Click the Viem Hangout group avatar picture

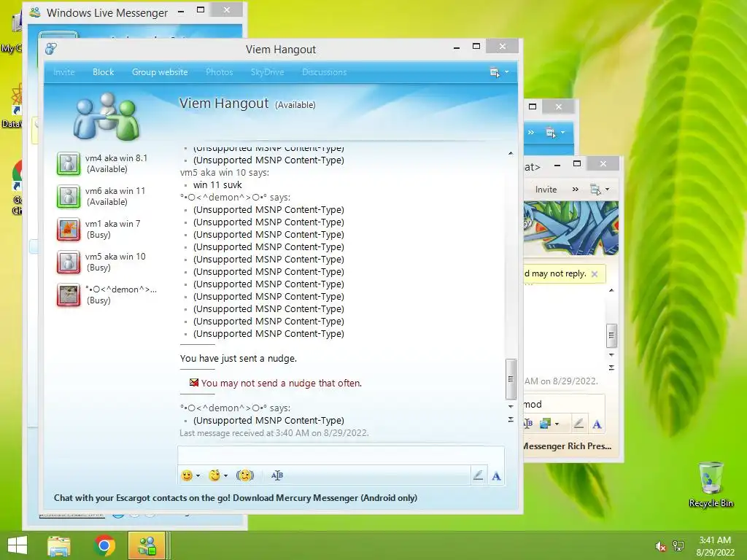tap(107, 117)
